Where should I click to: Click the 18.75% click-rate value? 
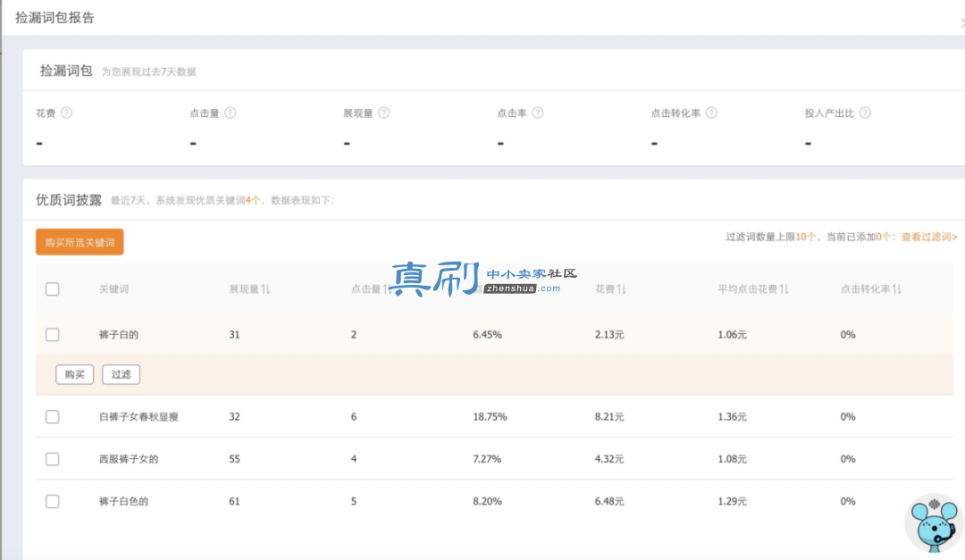(x=490, y=416)
